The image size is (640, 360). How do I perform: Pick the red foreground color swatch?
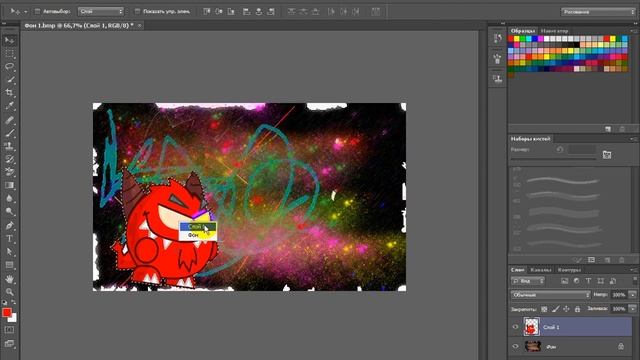[x=7, y=313]
